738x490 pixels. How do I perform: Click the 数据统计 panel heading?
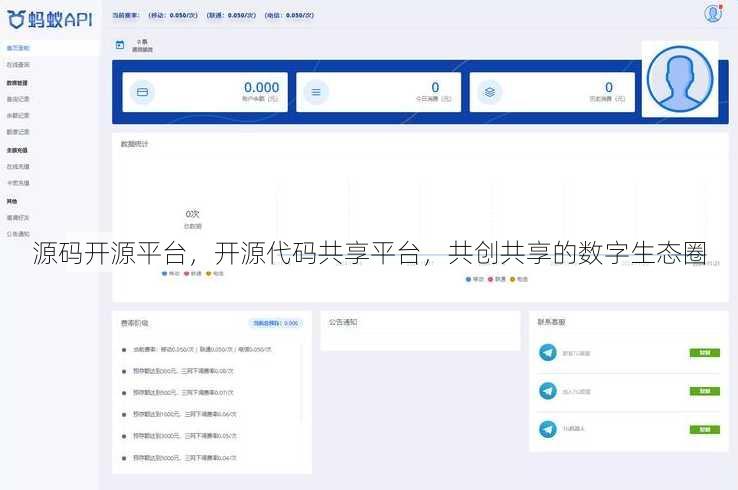coord(134,144)
